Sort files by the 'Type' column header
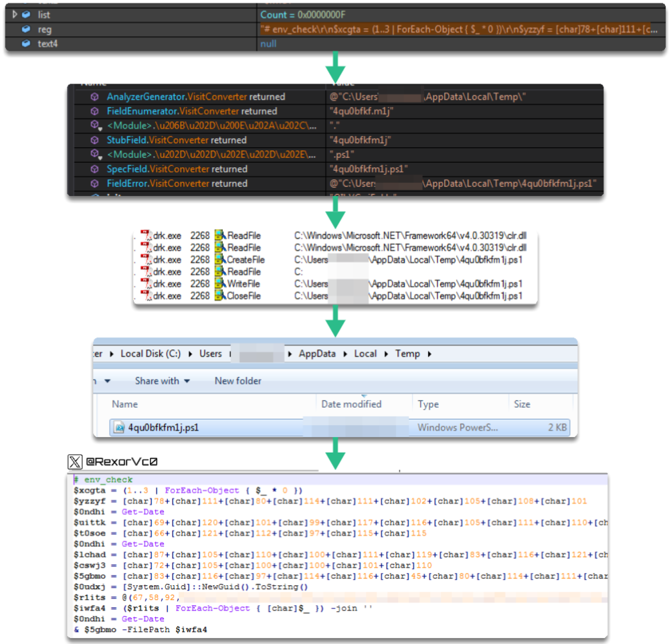This screenshot has height=644, width=671. click(x=428, y=404)
